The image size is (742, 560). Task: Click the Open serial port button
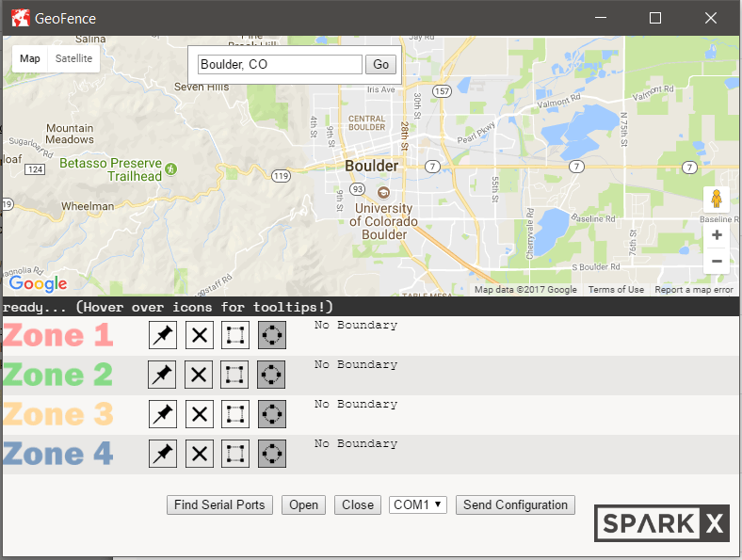304,504
